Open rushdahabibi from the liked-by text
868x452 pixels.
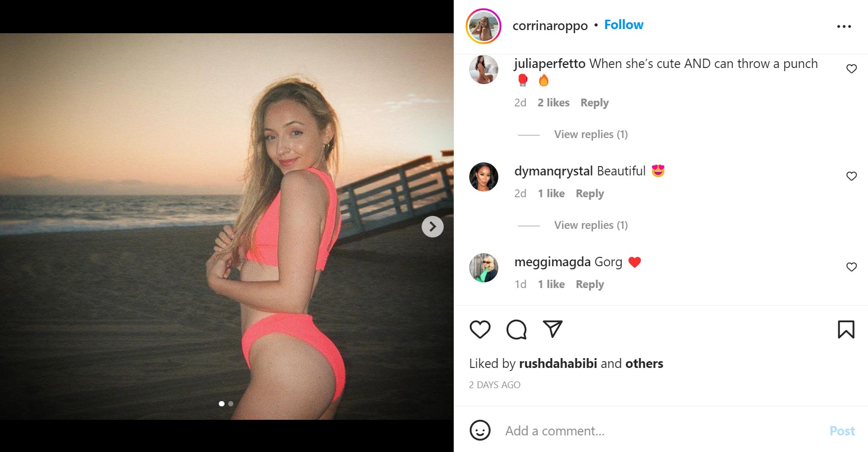557,364
